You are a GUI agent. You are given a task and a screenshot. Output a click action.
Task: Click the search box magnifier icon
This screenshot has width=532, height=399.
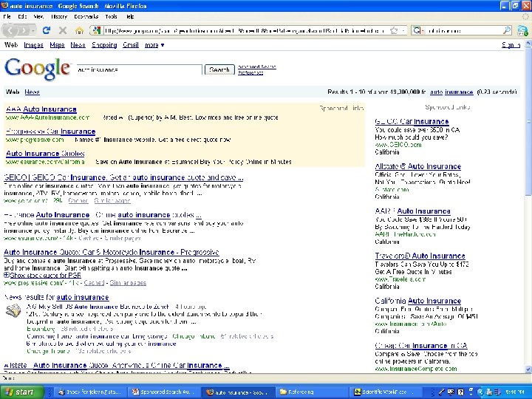click(506, 30)
